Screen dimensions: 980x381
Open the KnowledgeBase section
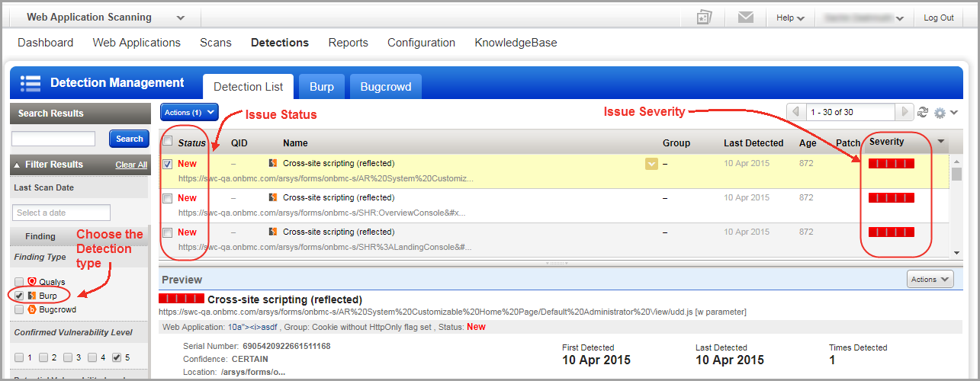[x=516, y=43]
